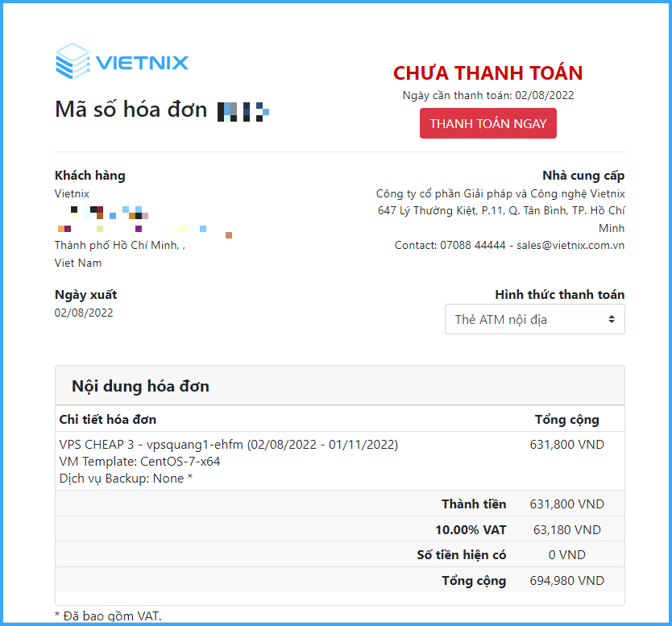Click the Vietnix logo icon
The image size is (672, 626).
click(73, 61)
